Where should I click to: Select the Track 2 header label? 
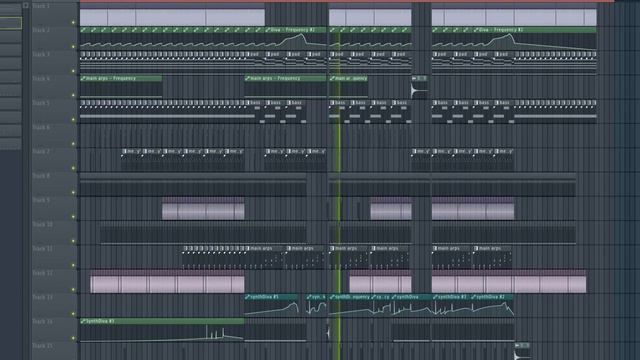41,30
